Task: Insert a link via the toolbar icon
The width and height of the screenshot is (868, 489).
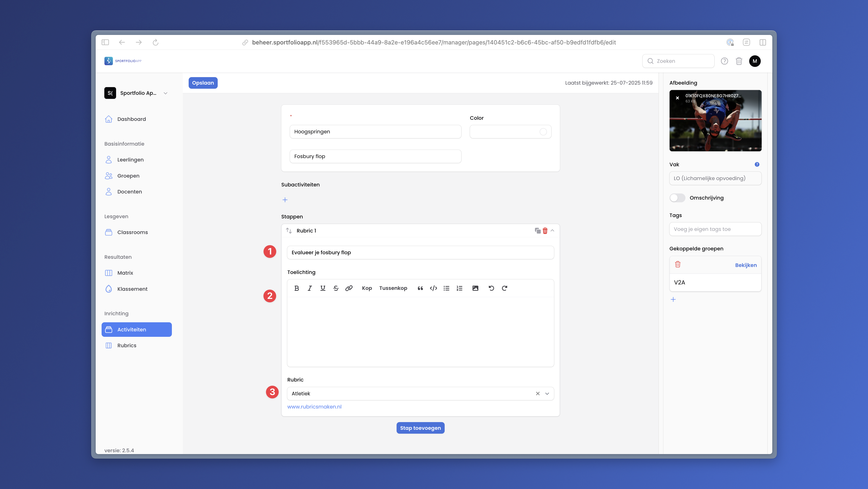Action: click(x=349, y=288)
